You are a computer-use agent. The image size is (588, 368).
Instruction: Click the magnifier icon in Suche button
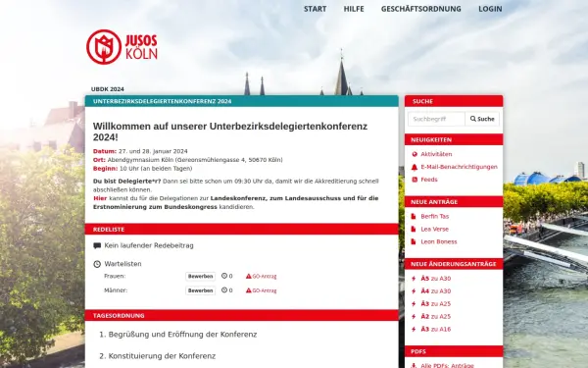point(473,119)
